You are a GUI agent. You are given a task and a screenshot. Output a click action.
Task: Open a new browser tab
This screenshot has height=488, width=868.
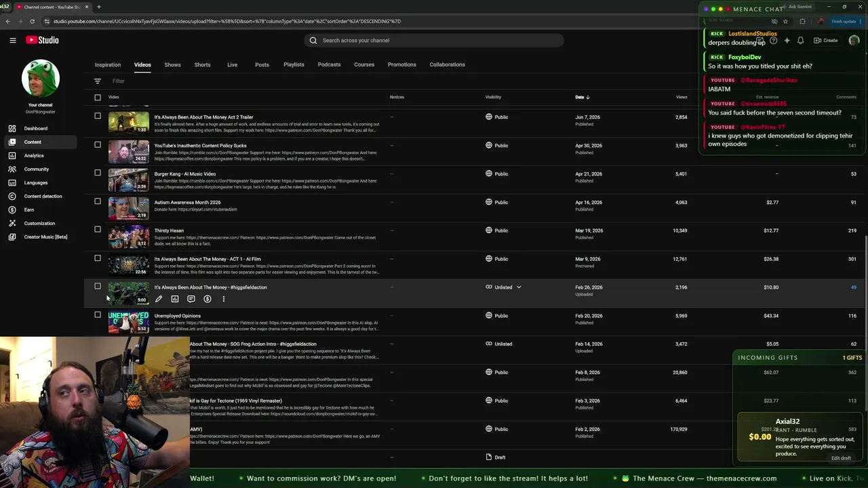click(x=98, y=7)
